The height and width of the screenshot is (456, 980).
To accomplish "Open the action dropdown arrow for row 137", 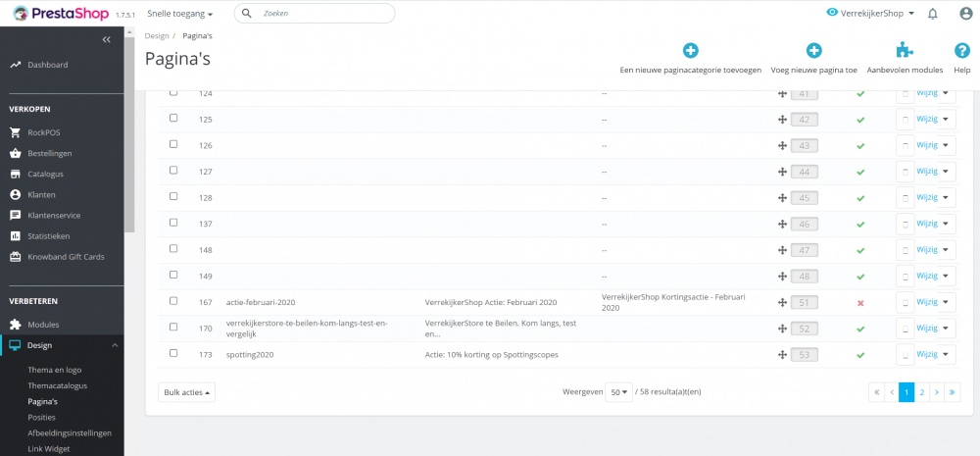I will [x=947, y=224].
